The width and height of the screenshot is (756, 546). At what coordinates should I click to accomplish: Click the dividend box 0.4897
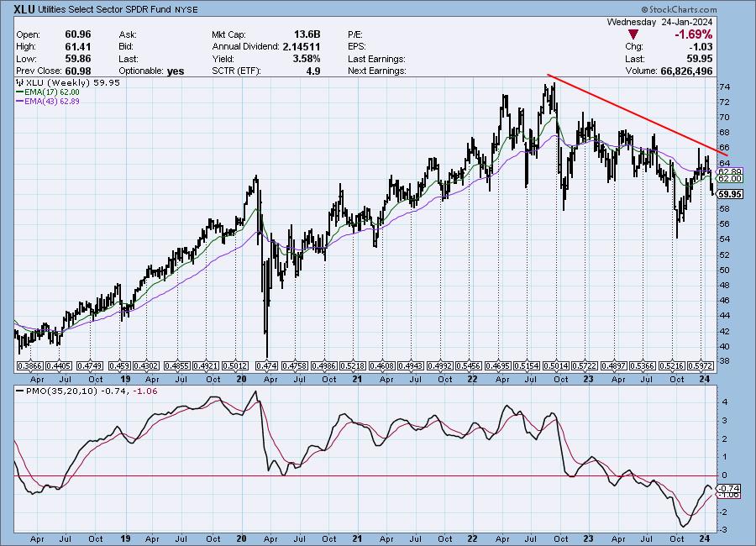coord(614,366)
